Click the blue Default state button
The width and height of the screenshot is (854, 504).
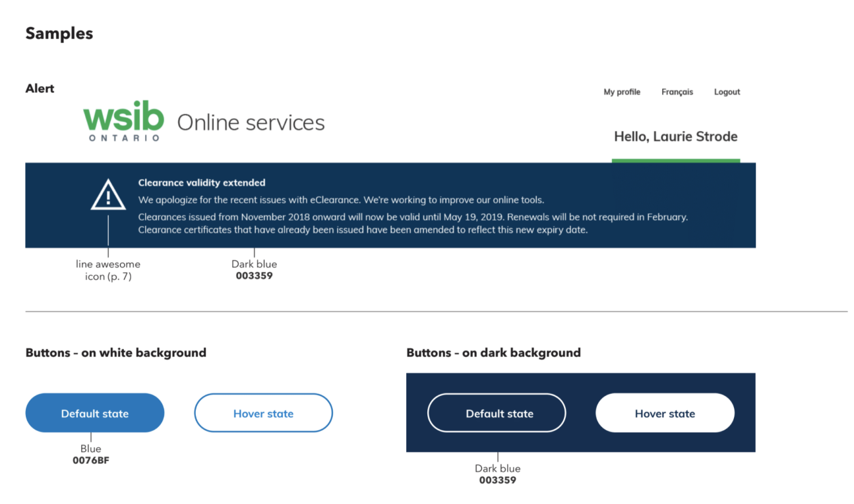[x=95, y=413]
